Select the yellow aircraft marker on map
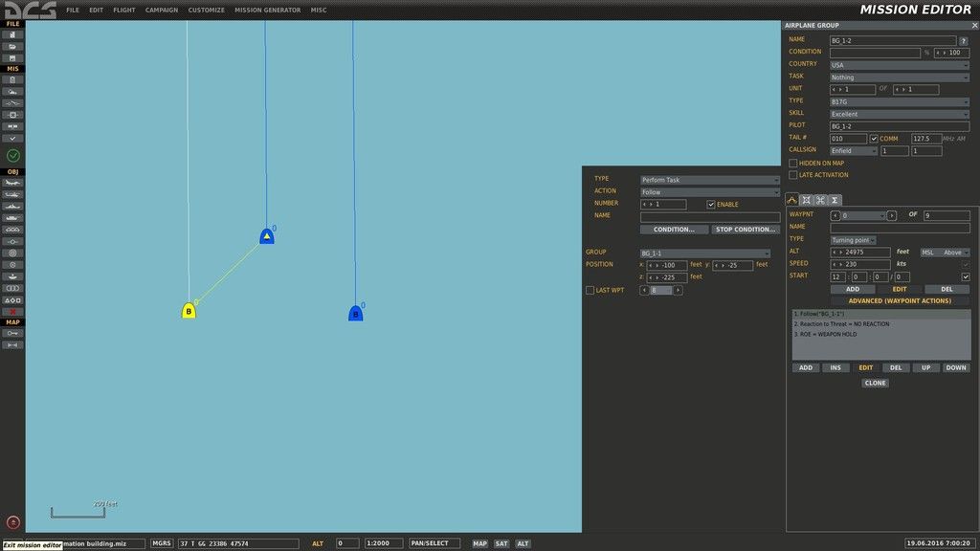Image resolution: width=980 pixels, height=551 pixels. (x=189, y=311)
